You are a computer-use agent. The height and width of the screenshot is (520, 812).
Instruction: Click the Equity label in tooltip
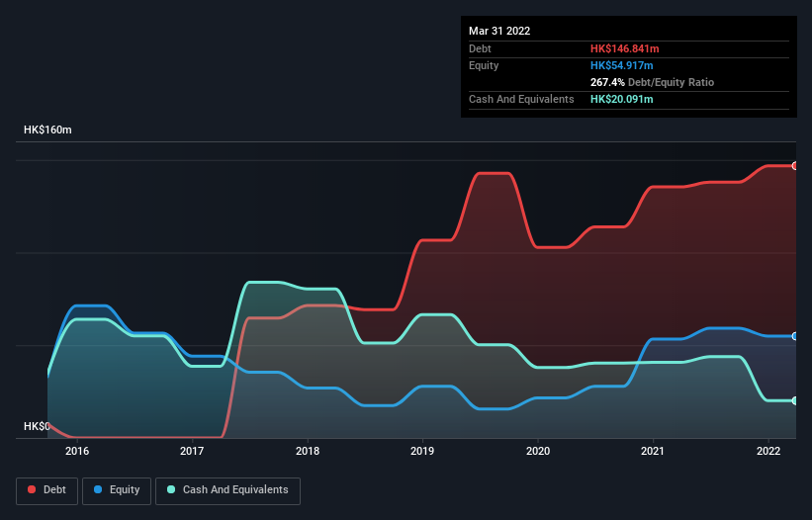(x=484, y=65)
